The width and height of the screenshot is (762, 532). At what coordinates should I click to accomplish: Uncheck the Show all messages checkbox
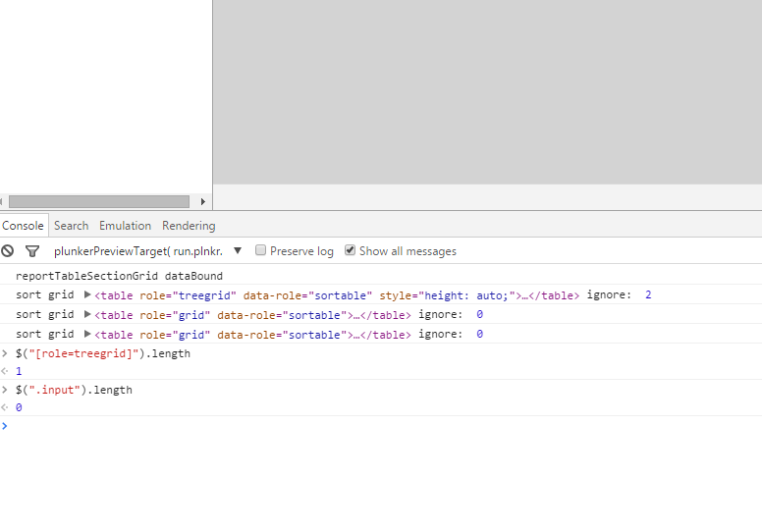click(351, 250)
